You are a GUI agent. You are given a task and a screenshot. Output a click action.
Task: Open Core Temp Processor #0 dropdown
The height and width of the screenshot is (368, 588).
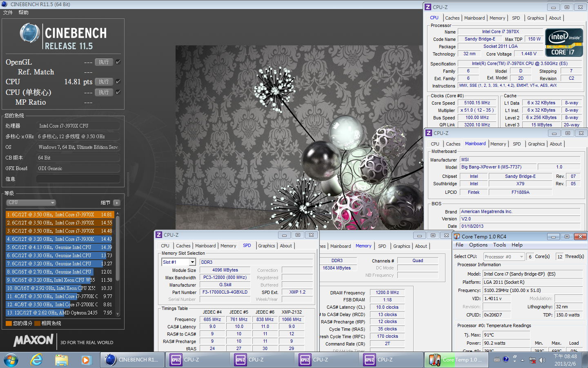click(x=504, y=257)
